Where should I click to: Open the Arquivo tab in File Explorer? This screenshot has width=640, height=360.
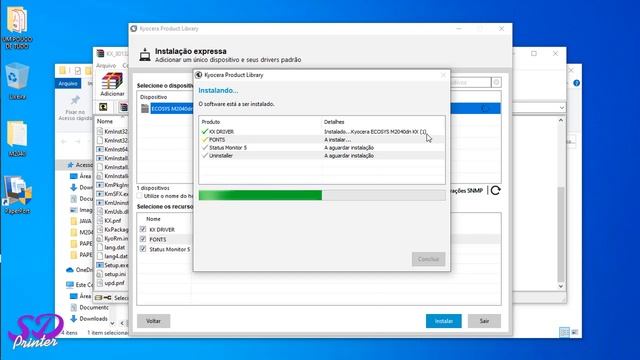tap(68, 83)
